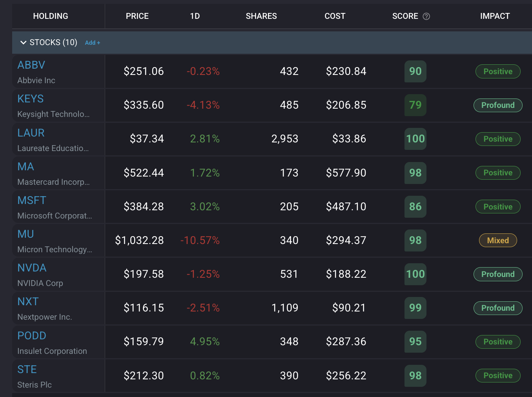Sort by the Holding column header

click(51, 16)
